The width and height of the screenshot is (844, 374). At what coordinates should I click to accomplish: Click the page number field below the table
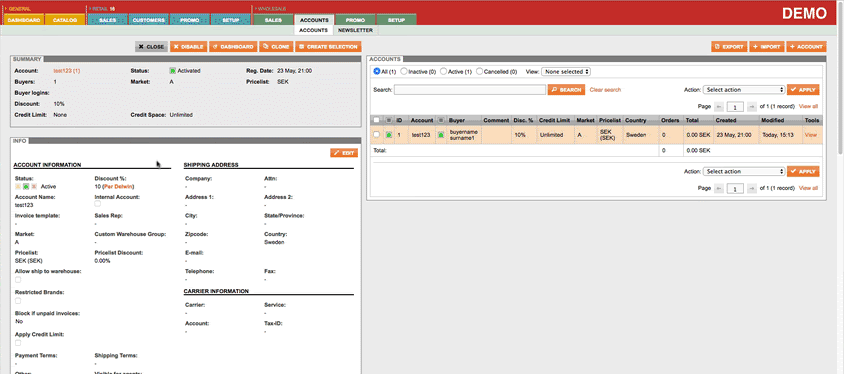pyautogui.click(x=735, y=188)
